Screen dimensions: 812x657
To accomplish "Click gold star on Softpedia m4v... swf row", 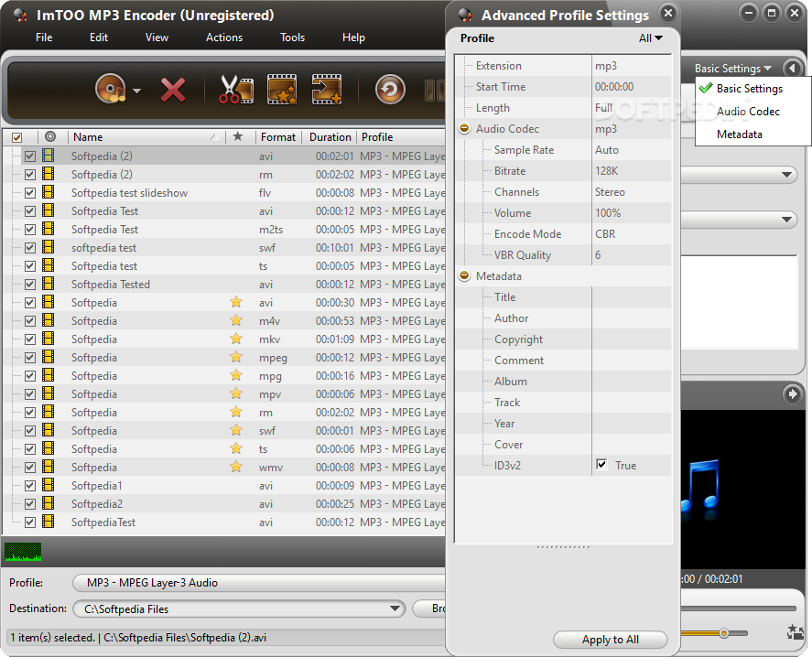I will 236,430.
